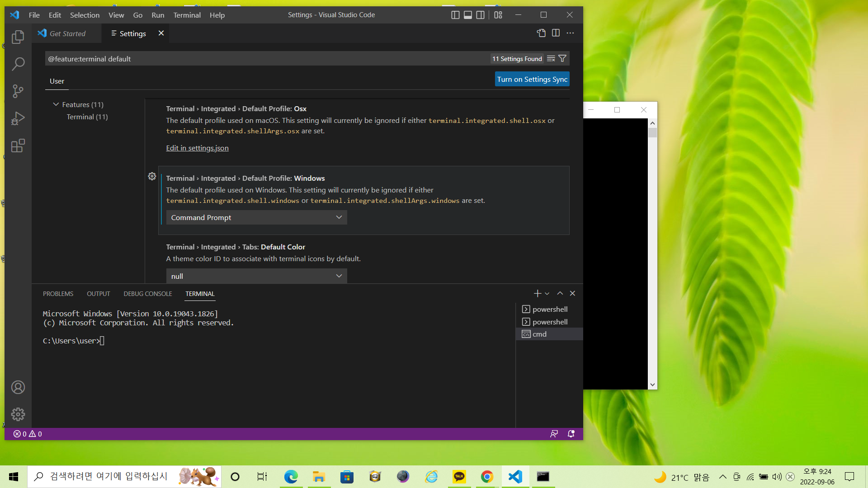Screen dimensions: 868x488
Task: Select the first powershell terminal entry
Action: pyautogui.click(x=549, y=309)
